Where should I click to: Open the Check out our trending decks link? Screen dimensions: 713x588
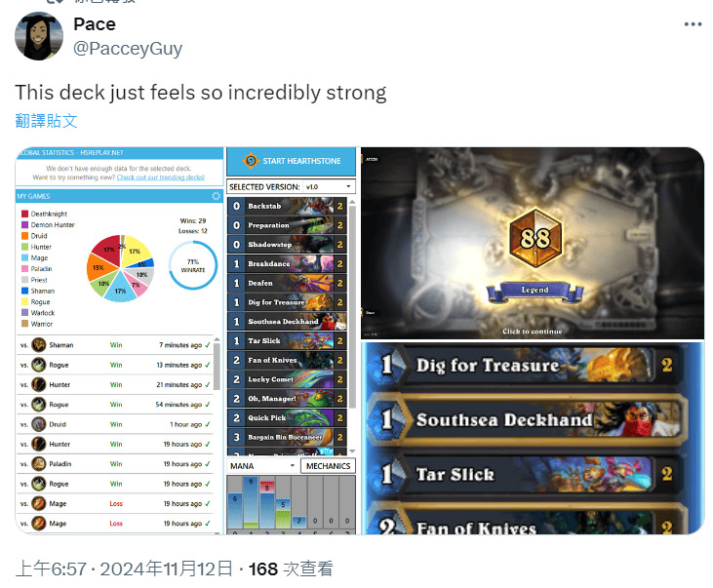click(161, 177)
